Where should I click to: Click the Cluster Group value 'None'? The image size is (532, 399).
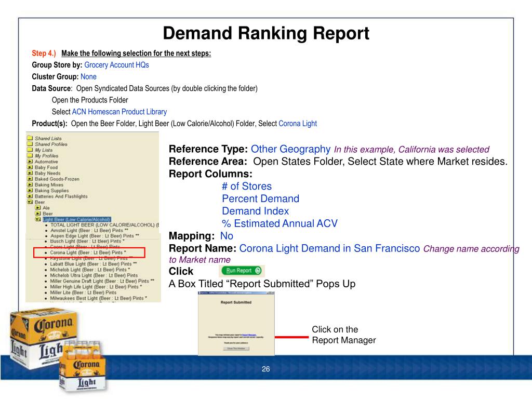(88, 77)
